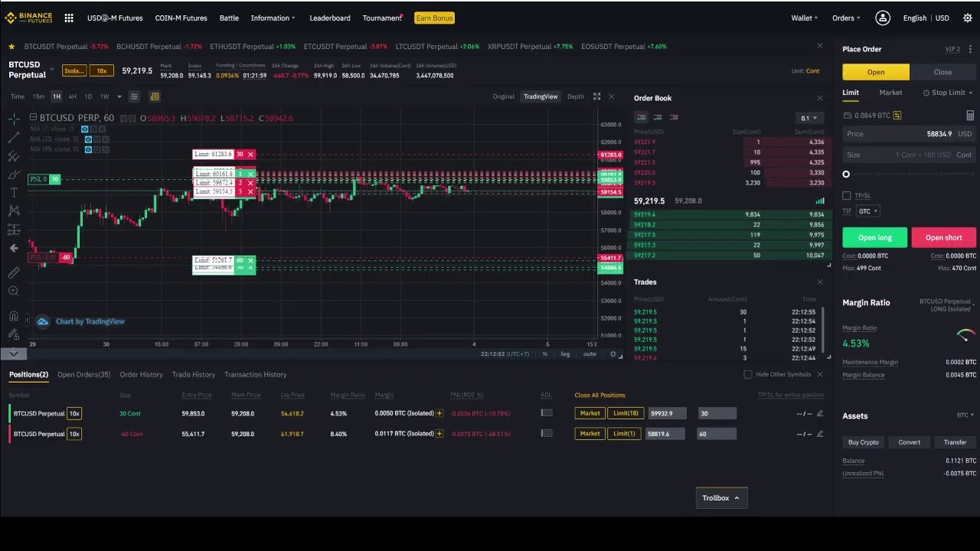Select the pitchfork drawing tool

point(14,156)
